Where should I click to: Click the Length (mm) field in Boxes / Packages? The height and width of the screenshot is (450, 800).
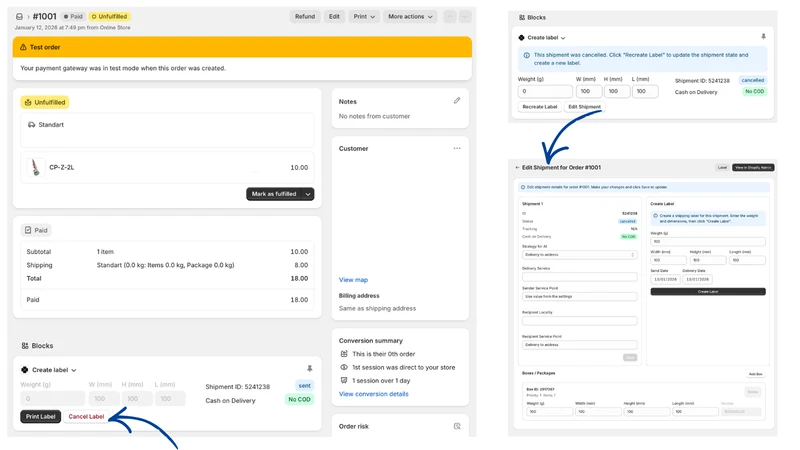(696, 411)
